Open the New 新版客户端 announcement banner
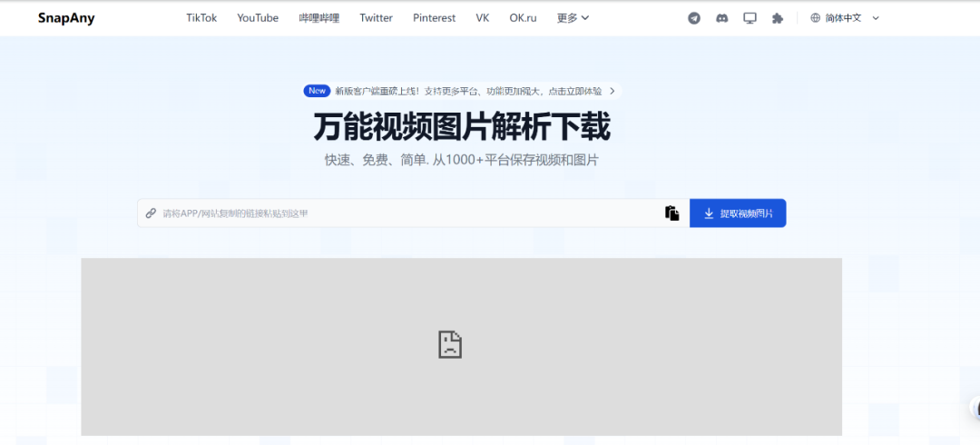 [x=461, y=91]
